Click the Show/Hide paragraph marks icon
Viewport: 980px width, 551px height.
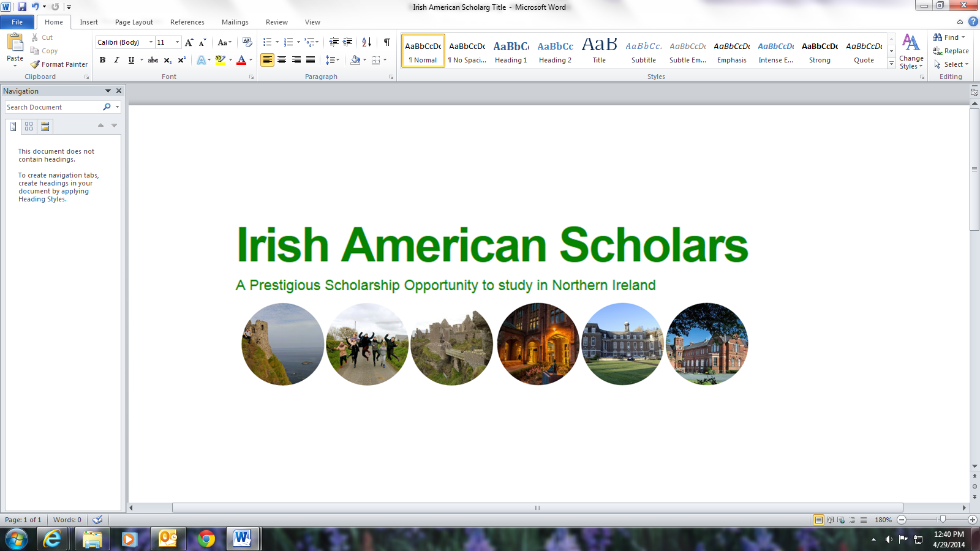(x=386, y=42)
